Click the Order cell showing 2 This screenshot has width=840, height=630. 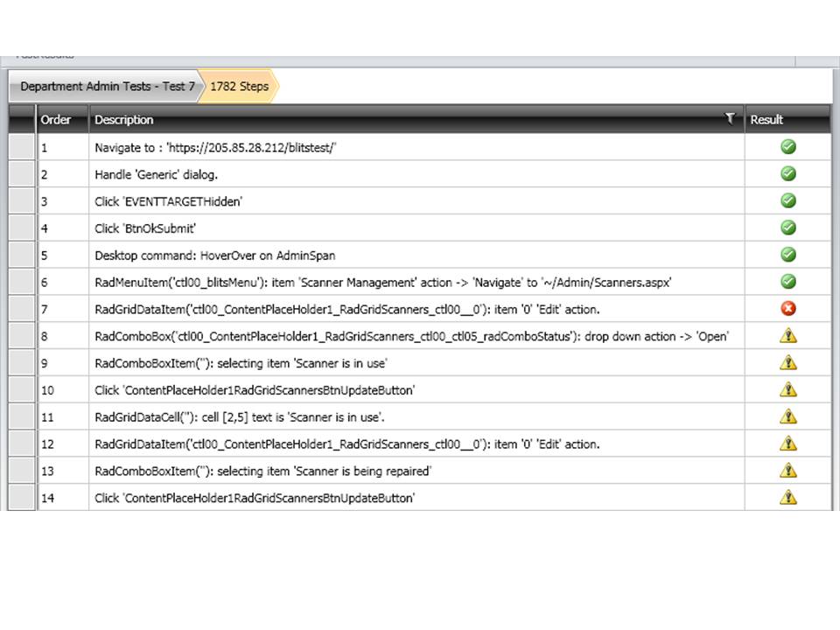click(x=63, y=175)
